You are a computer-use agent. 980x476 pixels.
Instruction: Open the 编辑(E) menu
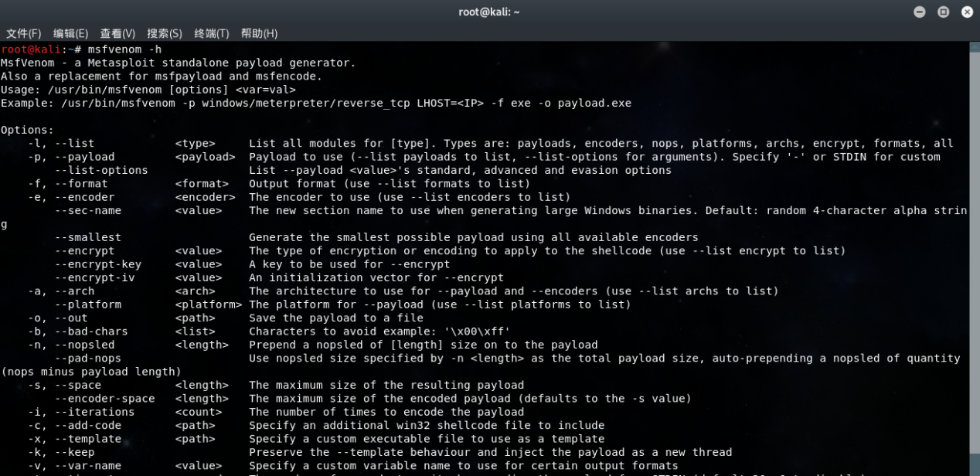[x=70, y=33]
